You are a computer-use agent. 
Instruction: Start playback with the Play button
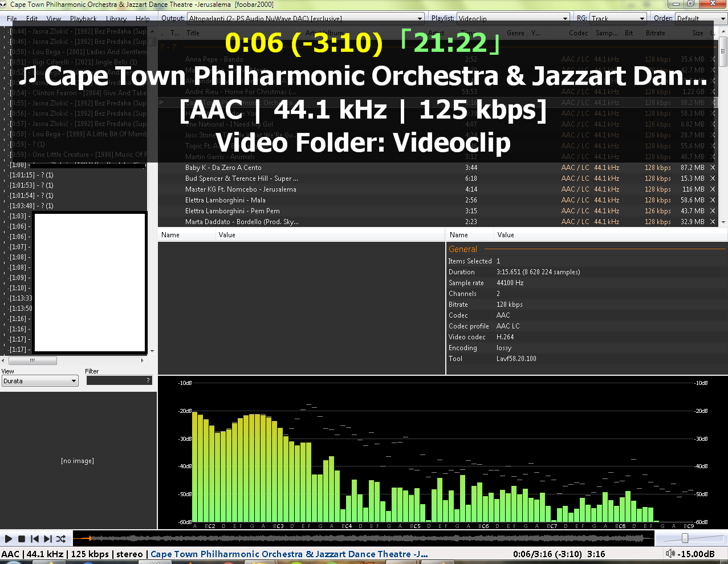click(8, 539)
